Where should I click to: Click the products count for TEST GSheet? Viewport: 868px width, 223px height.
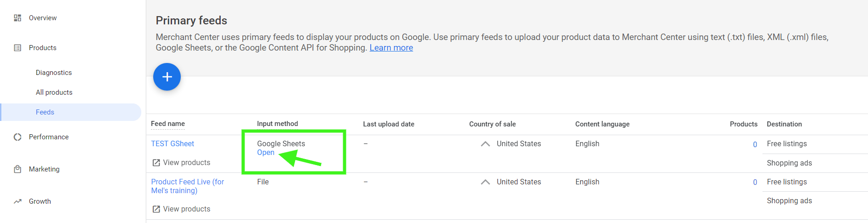755,144
